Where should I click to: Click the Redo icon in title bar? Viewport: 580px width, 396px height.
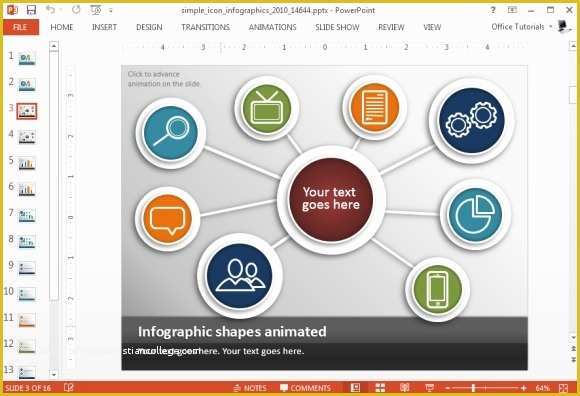tap(76, 10)
